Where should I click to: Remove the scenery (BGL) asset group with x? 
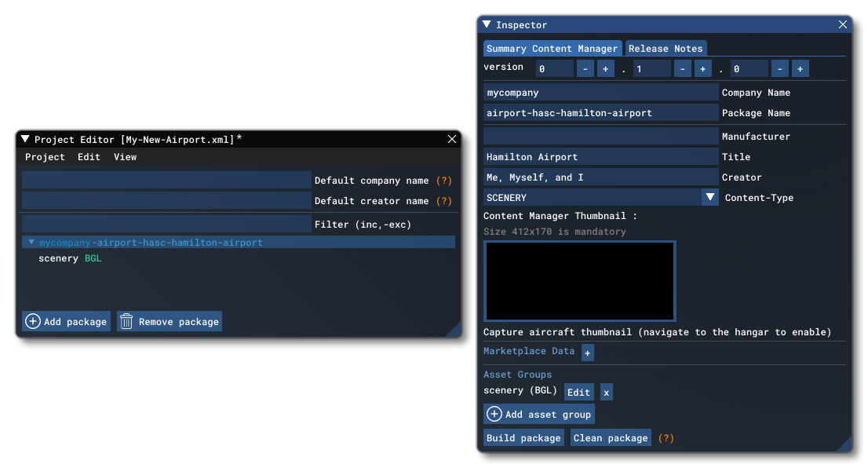(x=605, y=391)
